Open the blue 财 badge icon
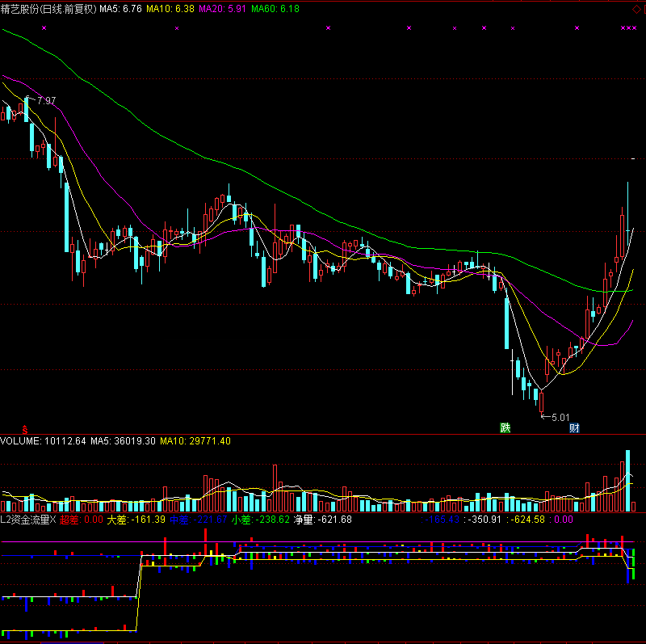 [574, 427]
